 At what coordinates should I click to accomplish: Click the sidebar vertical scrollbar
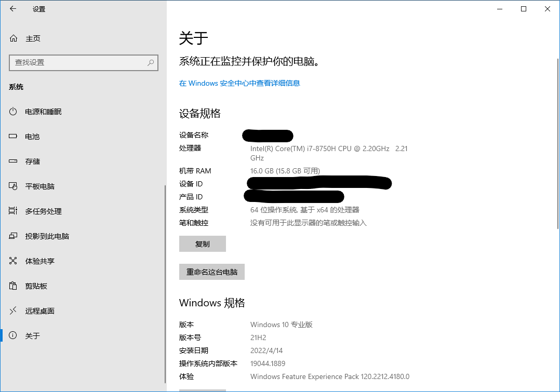pos(165,284)
